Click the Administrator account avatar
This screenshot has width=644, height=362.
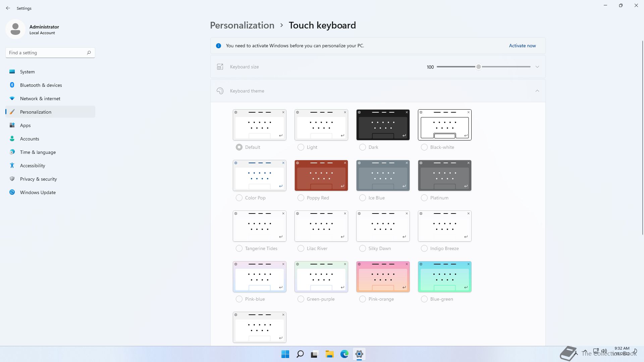point(15,29)
